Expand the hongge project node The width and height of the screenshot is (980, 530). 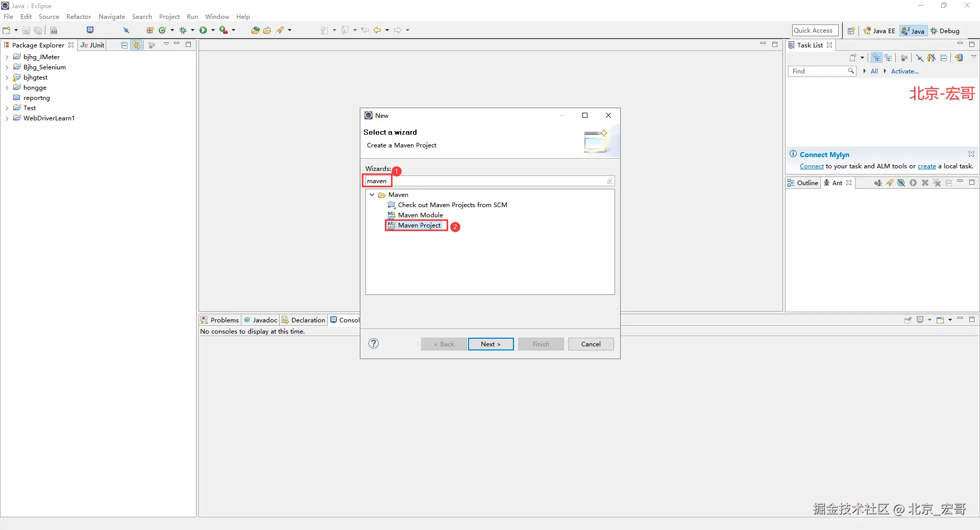tap(7, 88)
